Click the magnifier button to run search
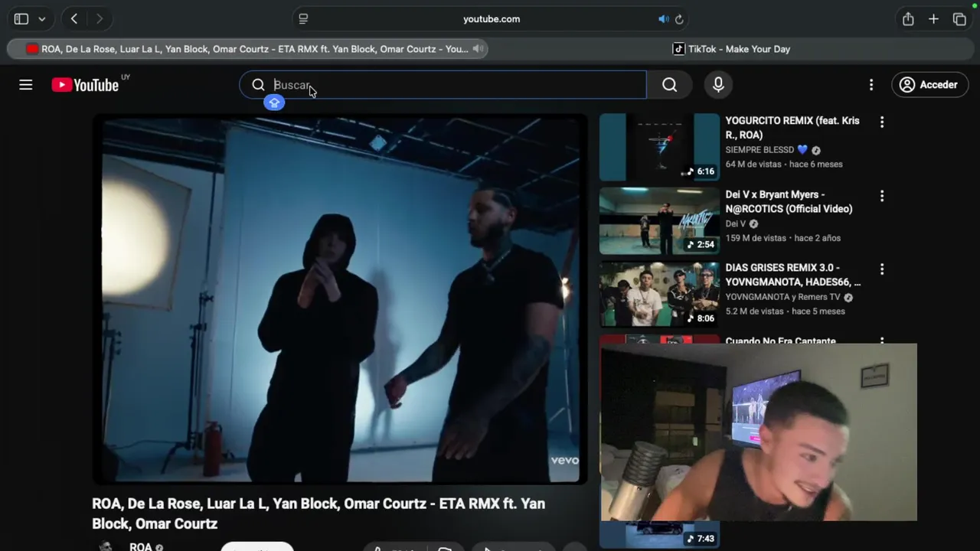The height and width of the screenshot is (551, 980). pyautogui.click(x=670, y=85)
